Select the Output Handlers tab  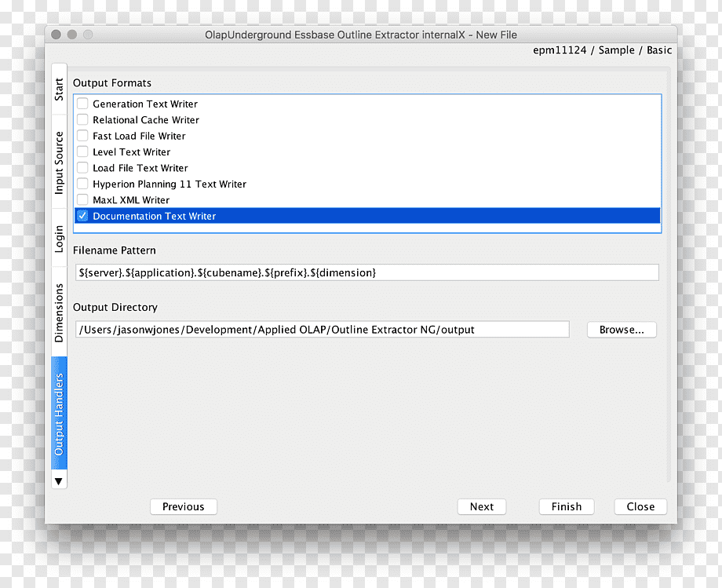[x=59, y=414]
